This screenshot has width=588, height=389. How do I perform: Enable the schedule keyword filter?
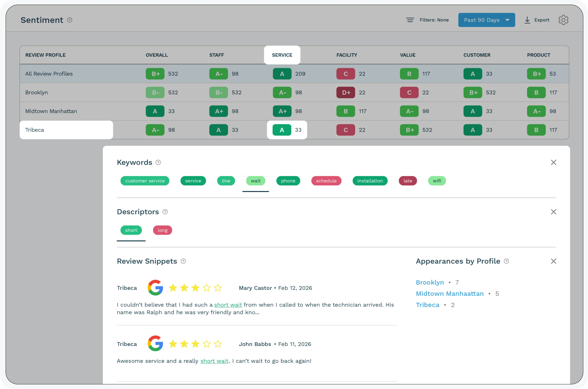326,181
